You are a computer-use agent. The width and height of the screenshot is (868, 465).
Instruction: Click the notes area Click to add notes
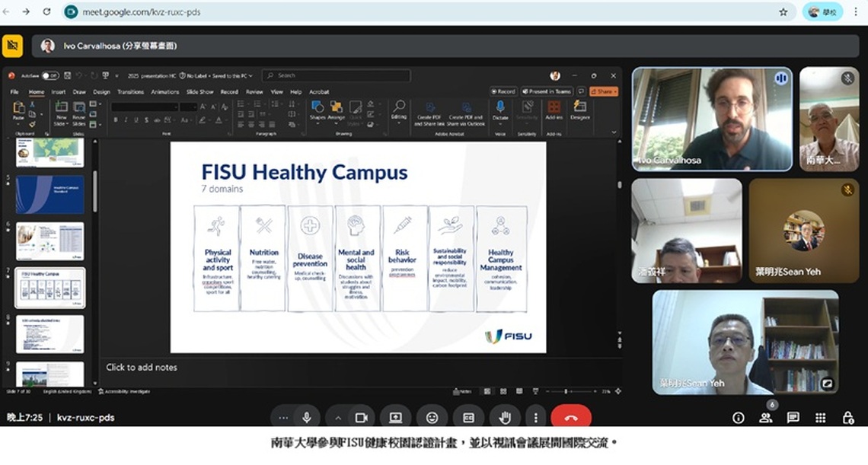[x=142, y=367]
